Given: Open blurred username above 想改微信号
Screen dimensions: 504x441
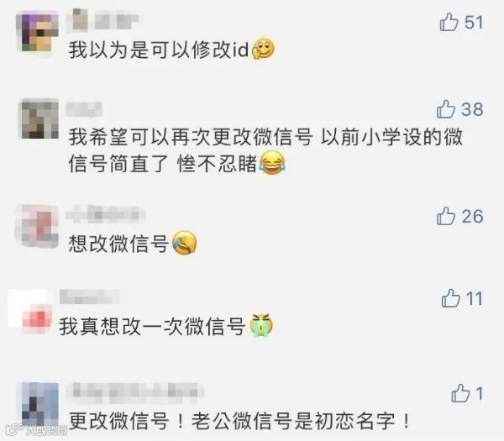Looking at the screenshot, I should click(x=106, y=214).
